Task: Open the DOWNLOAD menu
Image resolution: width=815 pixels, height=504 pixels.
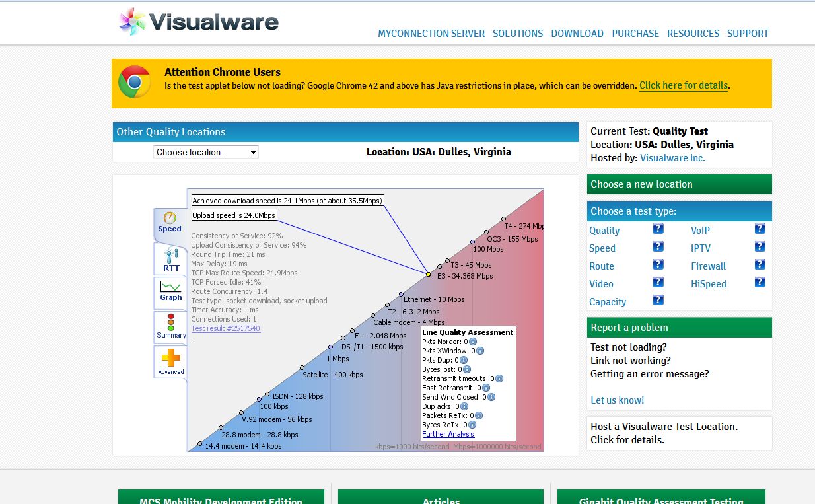Action: tap(577, 34)
